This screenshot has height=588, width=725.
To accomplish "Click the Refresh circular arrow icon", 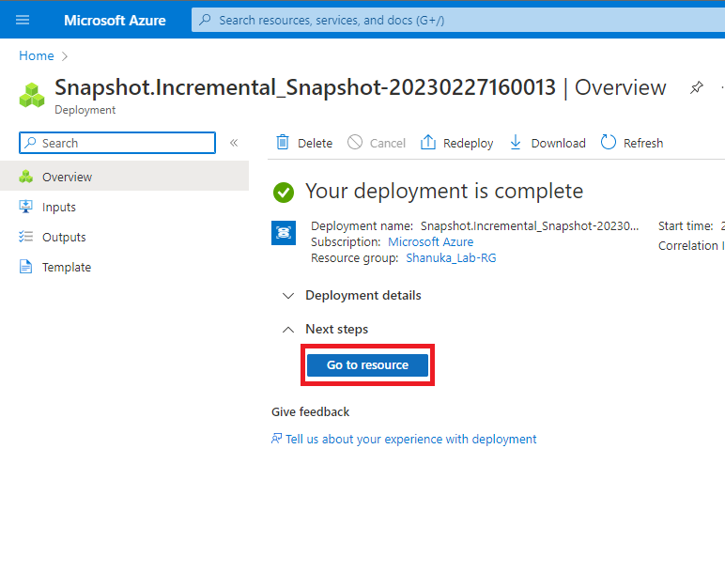I will (x=608, y=143).
